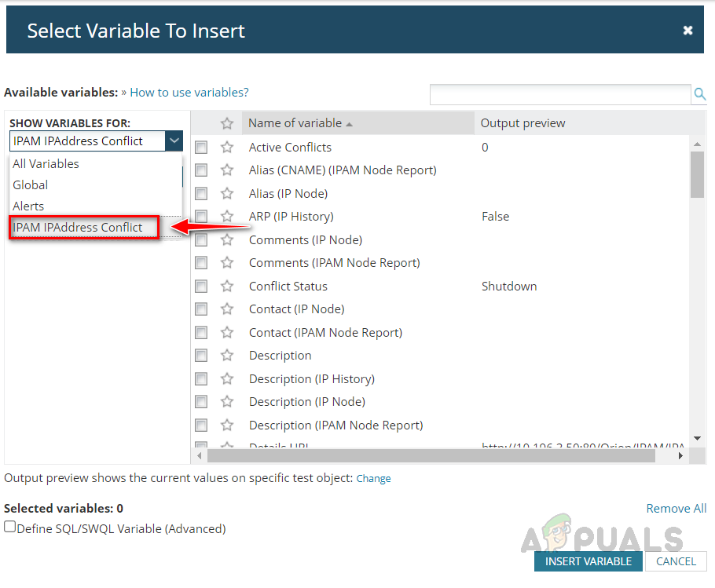Star the Alias (IP Node) variable
715x588 pixels.
tap(227, 194)
